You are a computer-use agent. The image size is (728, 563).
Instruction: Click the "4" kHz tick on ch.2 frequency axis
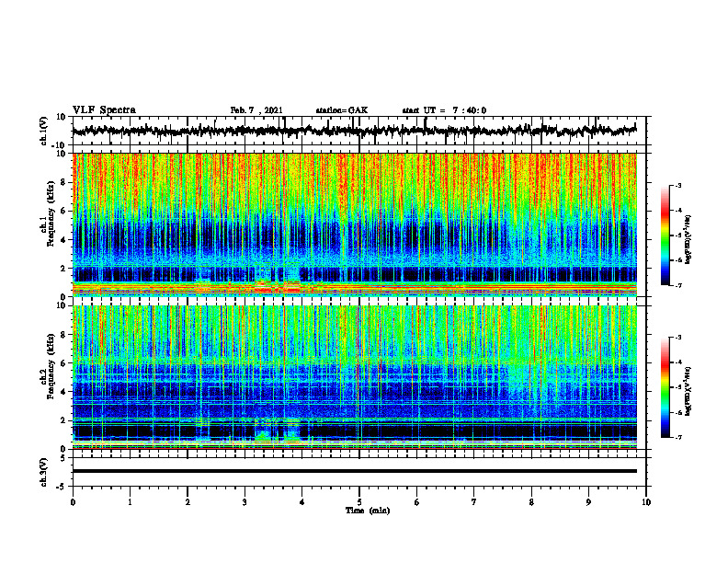coord(64,392)
